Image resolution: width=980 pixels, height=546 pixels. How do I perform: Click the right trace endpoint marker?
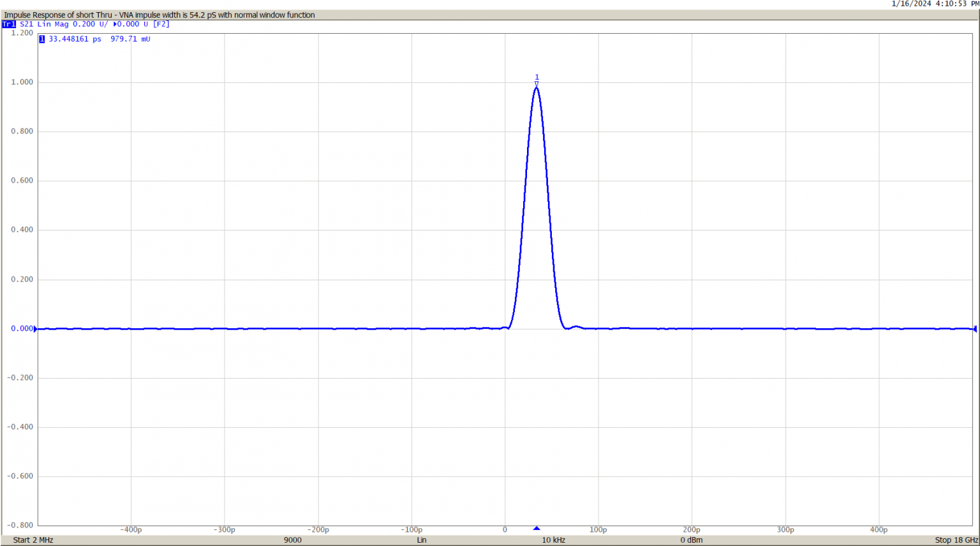coord(974,329)
